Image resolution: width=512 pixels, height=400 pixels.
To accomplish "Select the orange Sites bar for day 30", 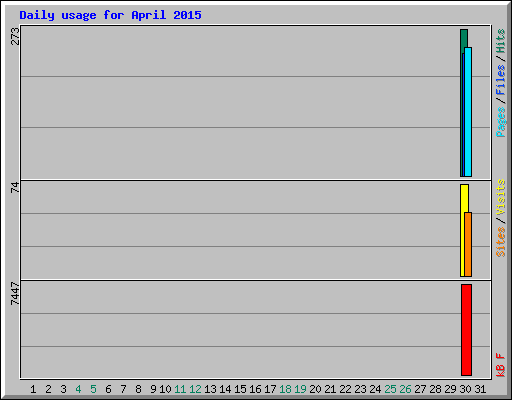I will [468, 244].
